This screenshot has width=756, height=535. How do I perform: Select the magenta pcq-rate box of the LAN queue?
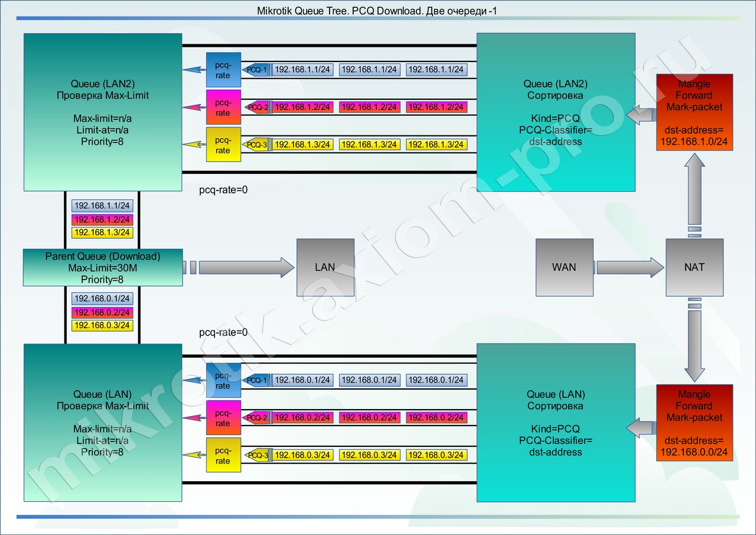coord(223,417)
